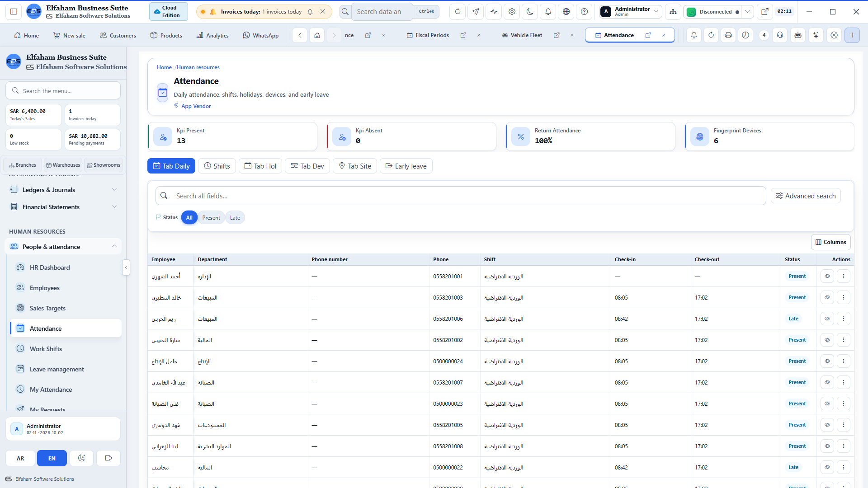Open the help question mark icon

point(584,12)
